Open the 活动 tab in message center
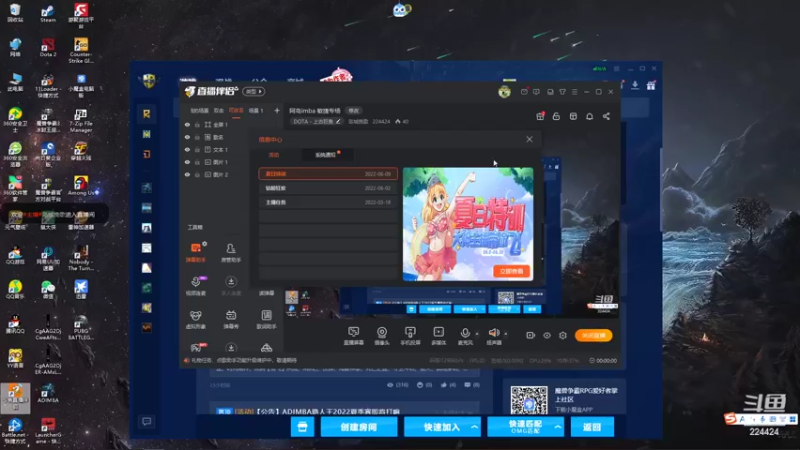Image resolution: width=800 pixels, height=450 pixels. [x=274, y=155]
